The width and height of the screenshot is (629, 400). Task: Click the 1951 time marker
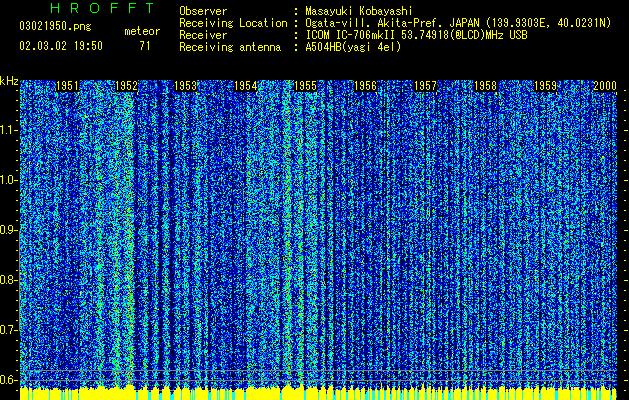[x=67, y=86]
